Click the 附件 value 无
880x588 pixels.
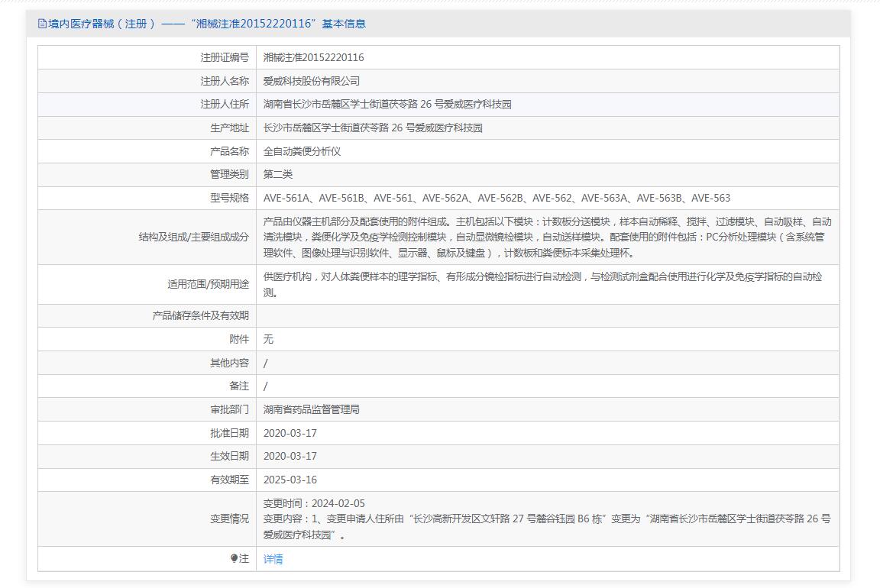click(x=268, y=339)
